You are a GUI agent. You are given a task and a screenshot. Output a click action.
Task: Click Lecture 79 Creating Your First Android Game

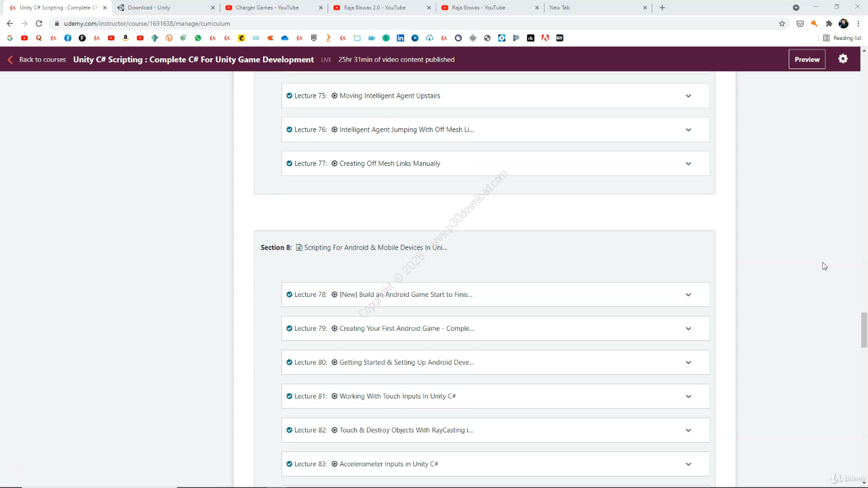(x=407, y=329)
